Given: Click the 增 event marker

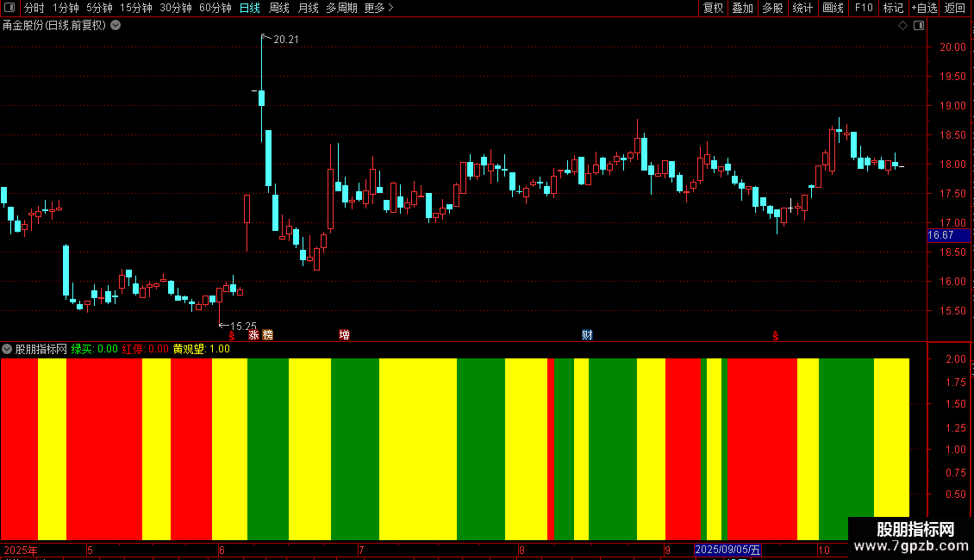Looking at the screenshot, I should point(344,335).
